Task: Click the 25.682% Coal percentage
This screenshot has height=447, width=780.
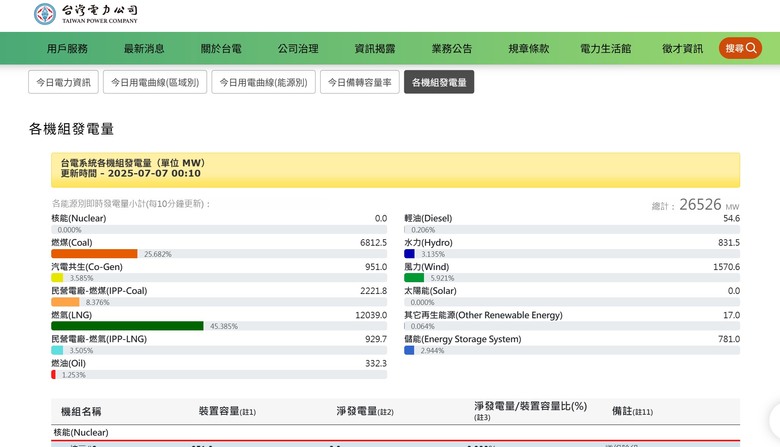Action: [158, 254]
